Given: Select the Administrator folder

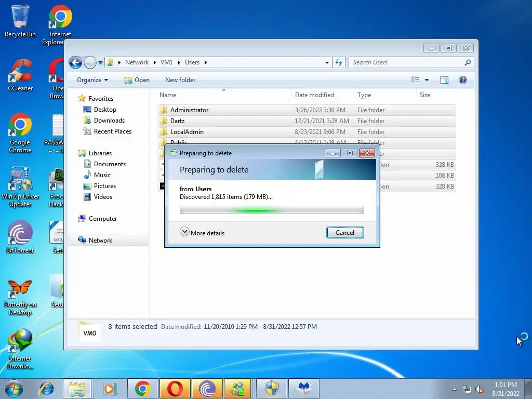Looking at the screenshot, I should pos(307,110).
